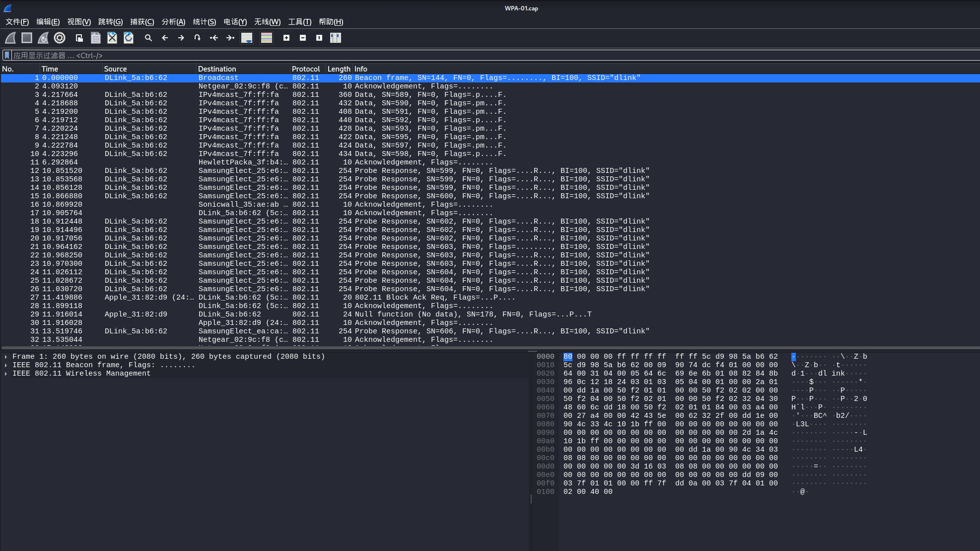Expand IEEE 802.11 Beacon frame node
980x551 pixels.
tap(5, 365)
